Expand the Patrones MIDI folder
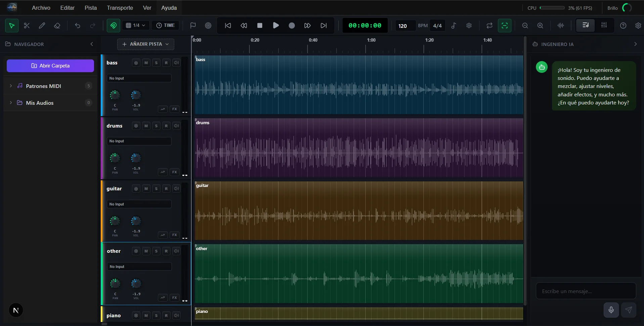This screenshot has height=326, width=644. [x=11, y=86]
